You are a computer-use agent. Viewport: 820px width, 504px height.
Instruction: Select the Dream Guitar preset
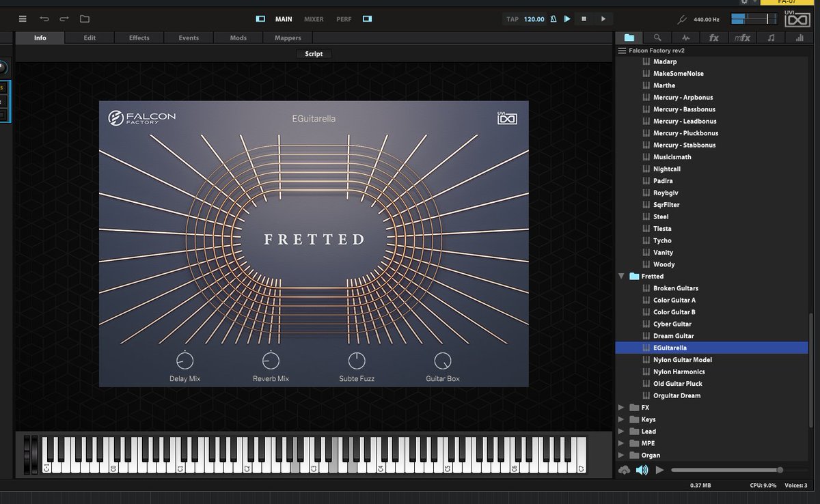pyautogui.click(x=711, y=336)
